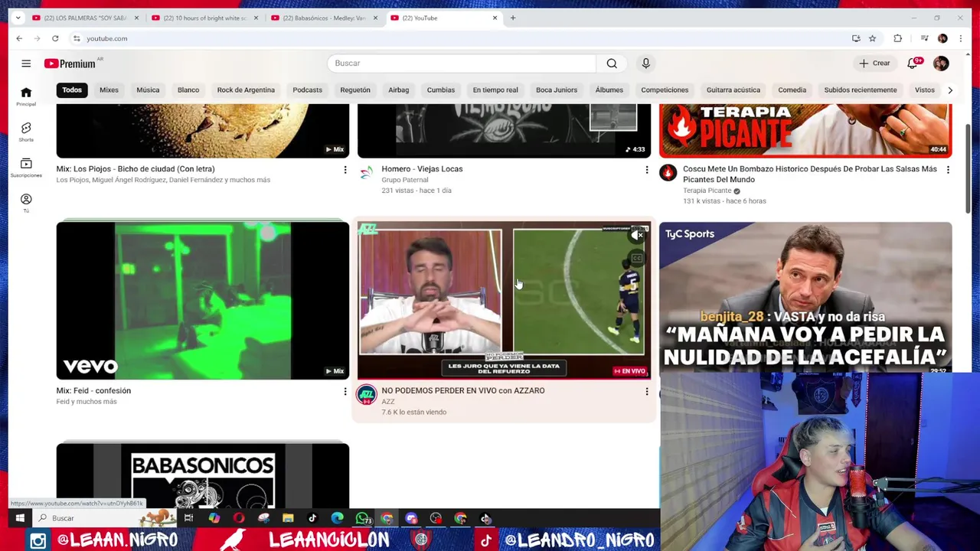Select the Boca Juniors filter chip
This screenshot has width=980, height=551.
[x=557, y=90]
